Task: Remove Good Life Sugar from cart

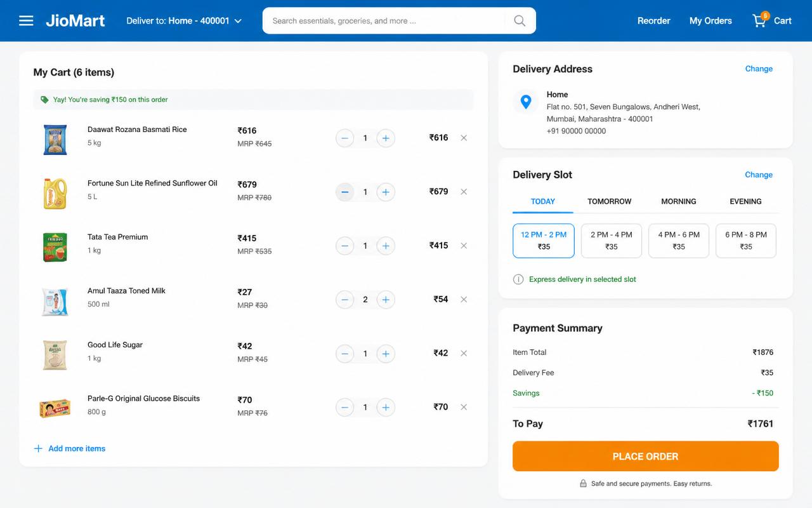Action: (x=464, y=354)
